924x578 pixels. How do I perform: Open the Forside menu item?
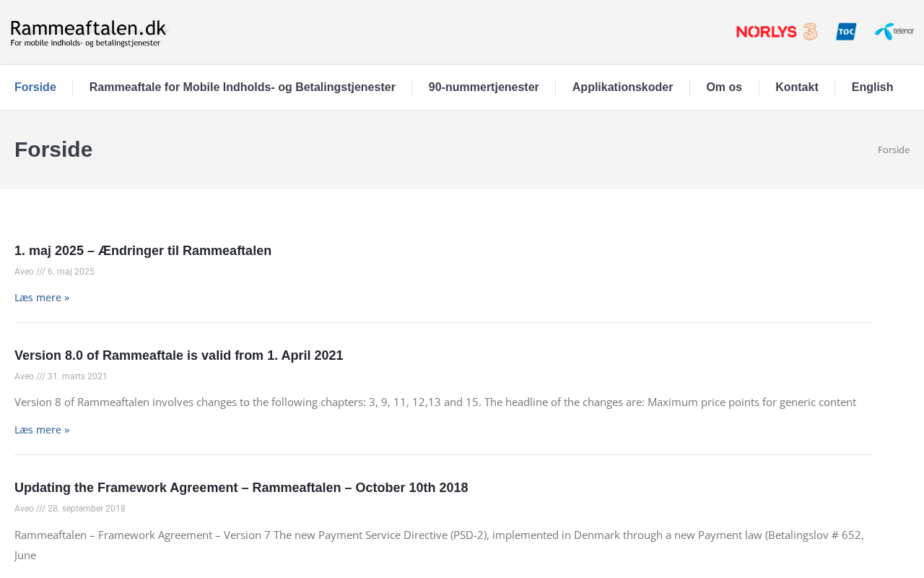point(35,87)
